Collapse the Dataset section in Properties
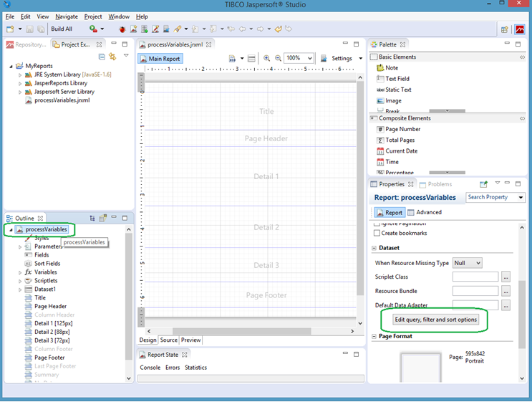The height and width of the screenshot is (402, 532). pos(374,249)
